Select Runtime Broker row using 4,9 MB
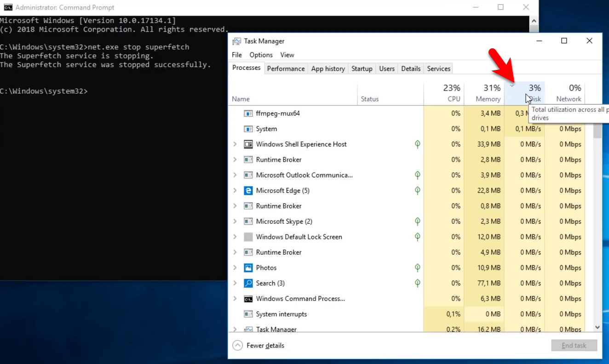Image resolution: width=609 pixels, height=364 pixels. (407, 252)
